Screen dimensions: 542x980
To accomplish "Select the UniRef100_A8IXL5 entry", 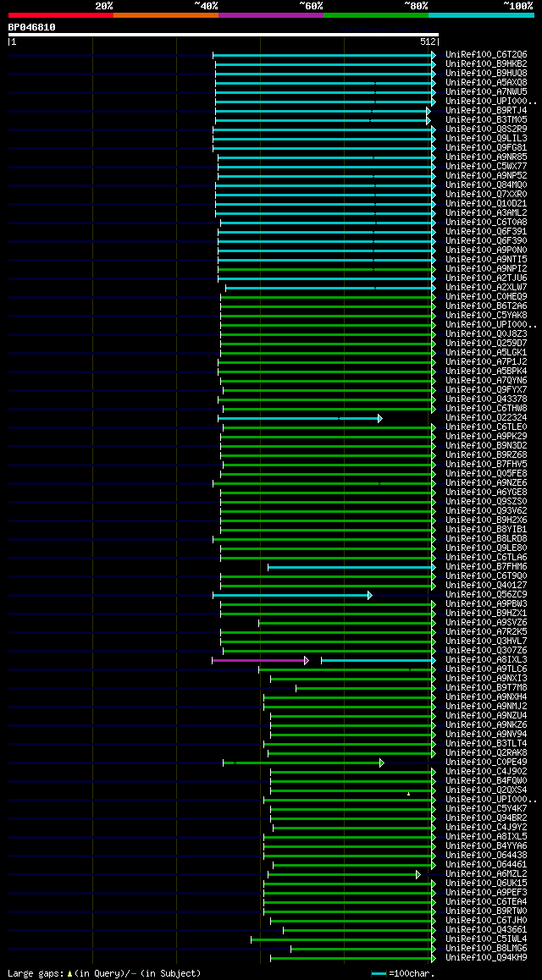I will [x=486, y=837].
